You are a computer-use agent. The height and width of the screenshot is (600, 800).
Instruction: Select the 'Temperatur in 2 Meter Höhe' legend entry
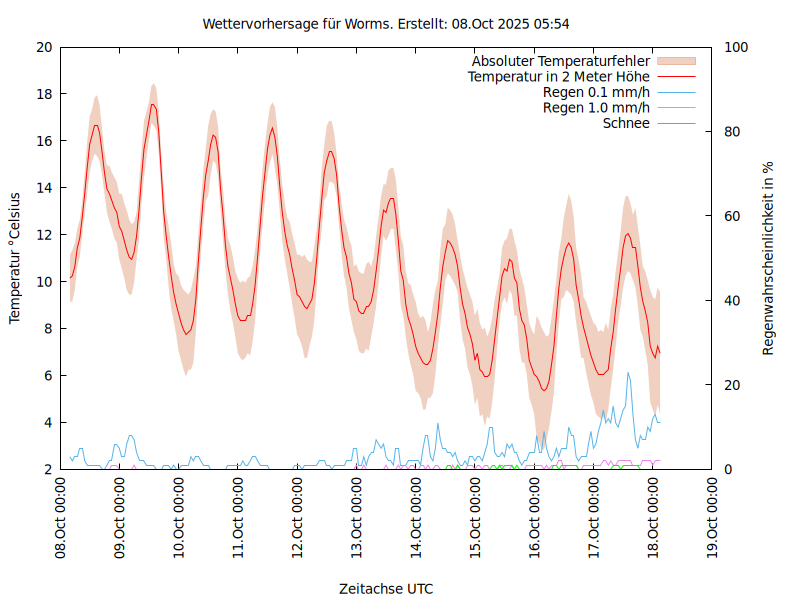tap(559, 77)
